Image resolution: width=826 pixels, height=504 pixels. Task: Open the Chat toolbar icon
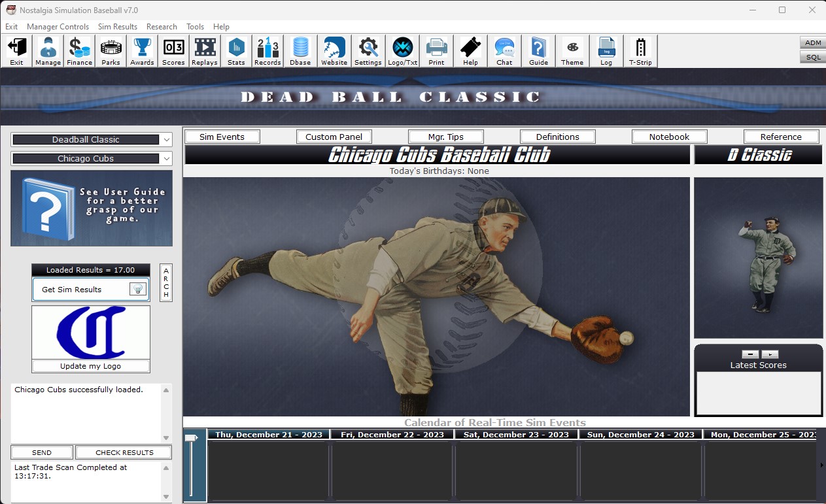(504, 51)
